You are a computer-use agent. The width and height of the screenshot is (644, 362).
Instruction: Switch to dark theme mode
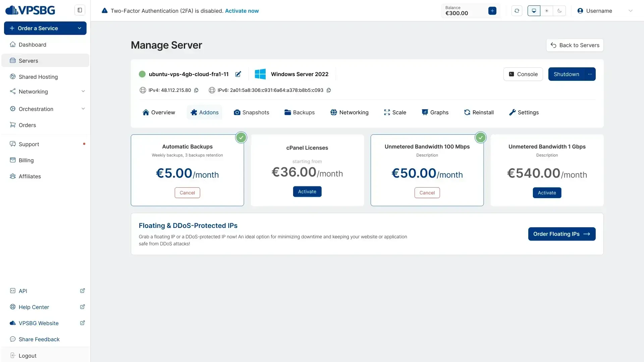[559, 11]
